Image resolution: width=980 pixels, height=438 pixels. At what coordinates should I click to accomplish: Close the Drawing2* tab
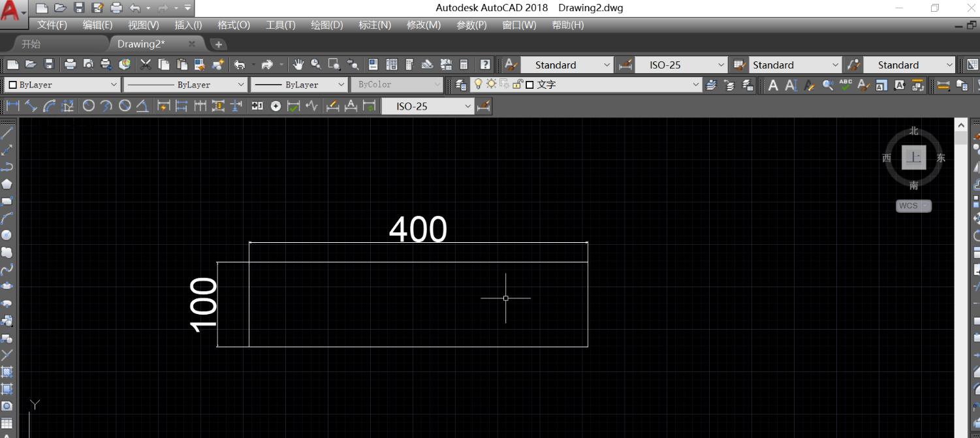pos(192,44)
